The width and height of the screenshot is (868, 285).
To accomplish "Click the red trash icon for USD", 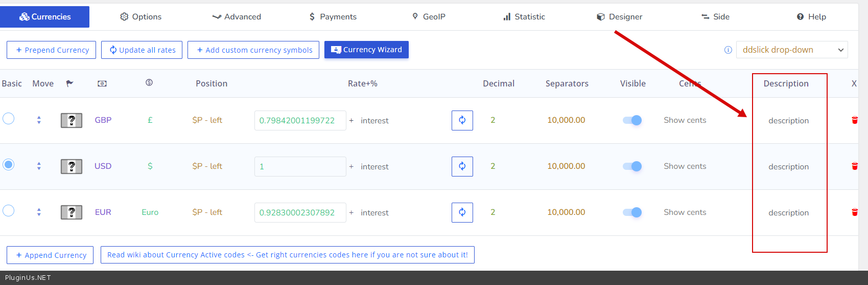I will tap(854, 166).
